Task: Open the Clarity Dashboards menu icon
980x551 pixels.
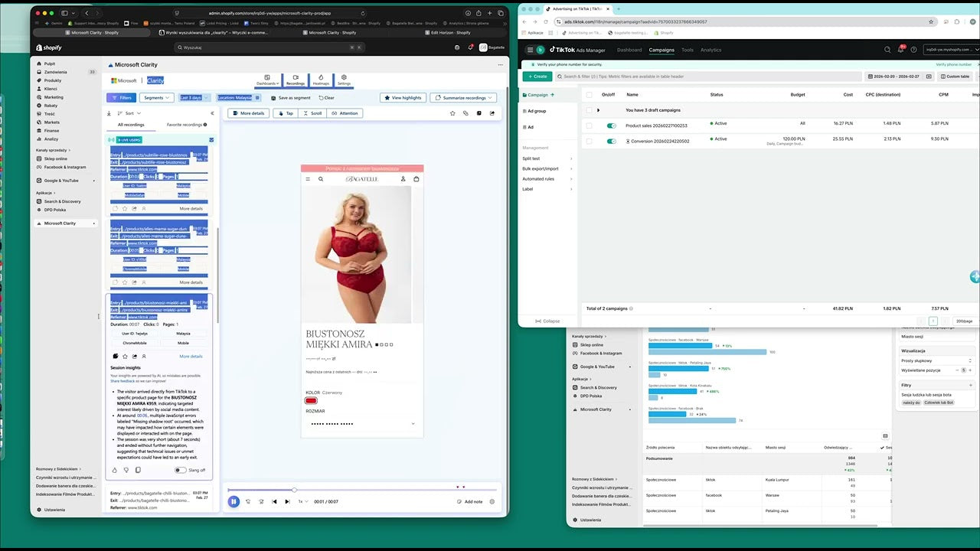Action: [266, 79]
